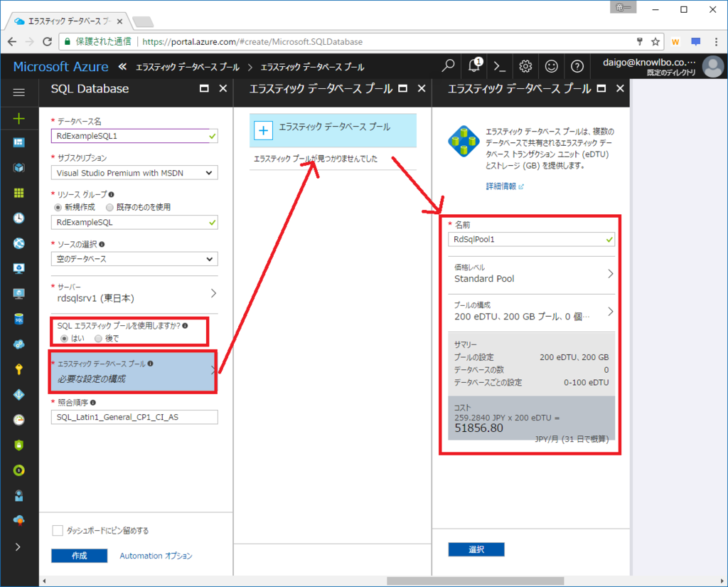Open the Chrome three-dot menu
The height and width of the screenshot is (587, 728).
pos(716,42)
